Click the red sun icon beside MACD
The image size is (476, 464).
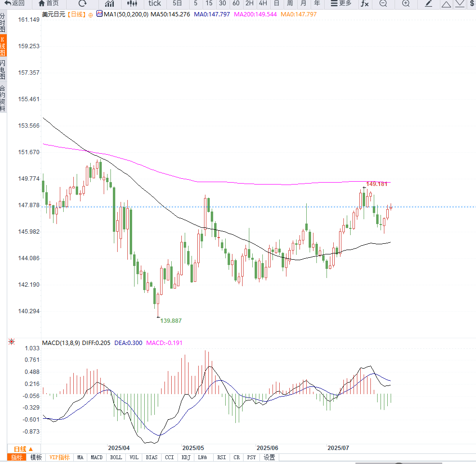point(12,342)
